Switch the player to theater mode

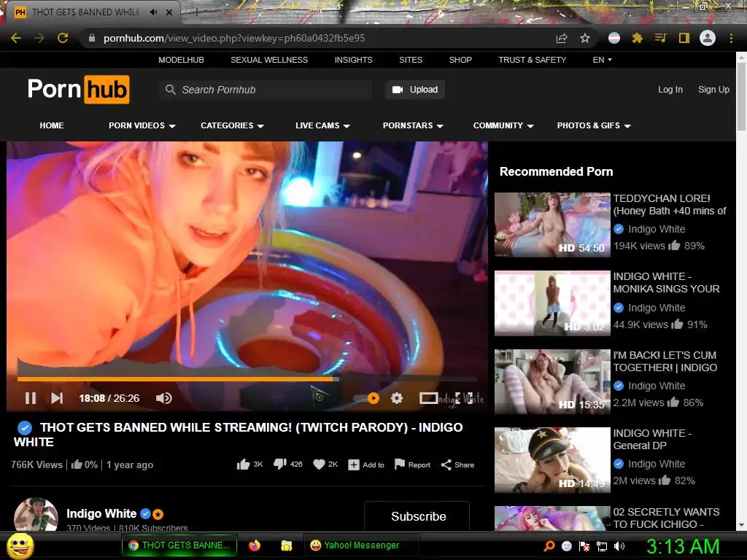[428, 398]
